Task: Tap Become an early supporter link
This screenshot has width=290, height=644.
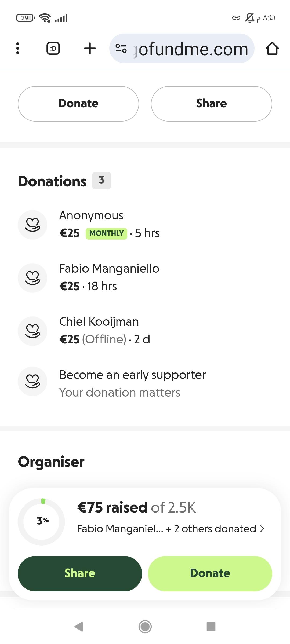Action: coord(132,375)
